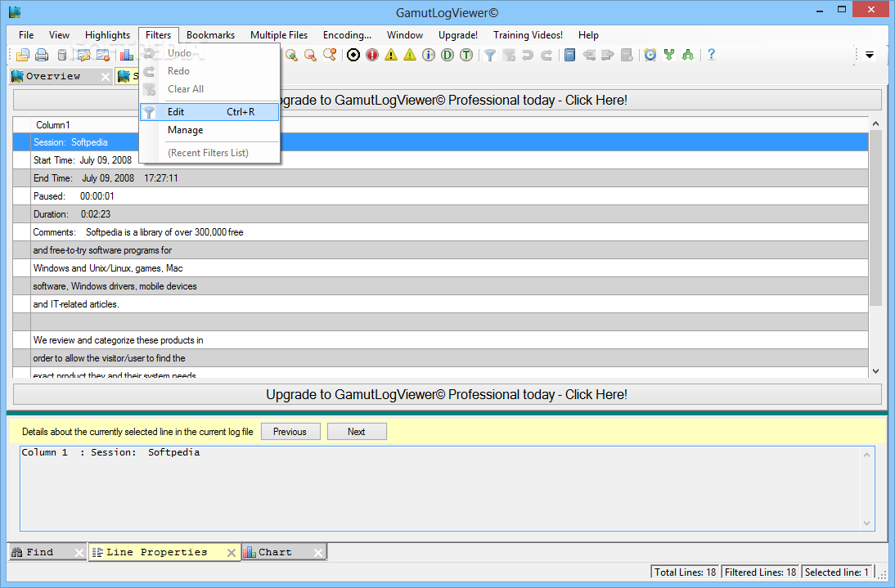This screenshot has width=895, height=588.
Task: Open the Window menu
Action: (405, 35)
